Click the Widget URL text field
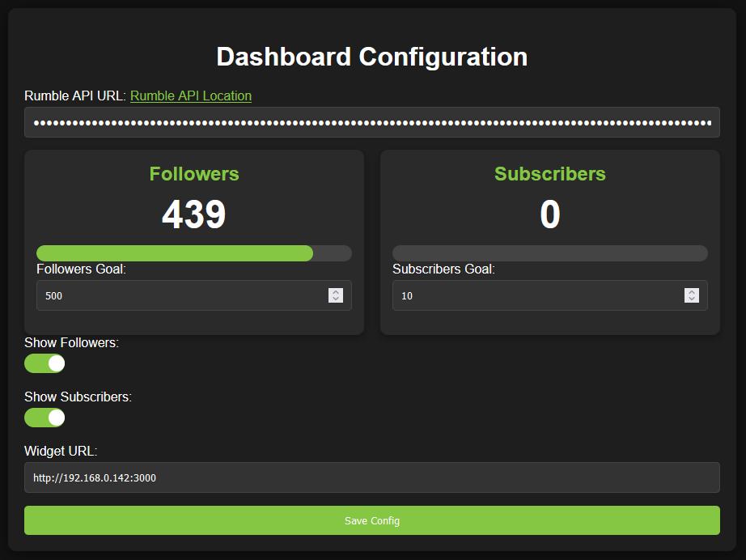The image size is (746, 560). pyautogui.click(x=372, y=477)
